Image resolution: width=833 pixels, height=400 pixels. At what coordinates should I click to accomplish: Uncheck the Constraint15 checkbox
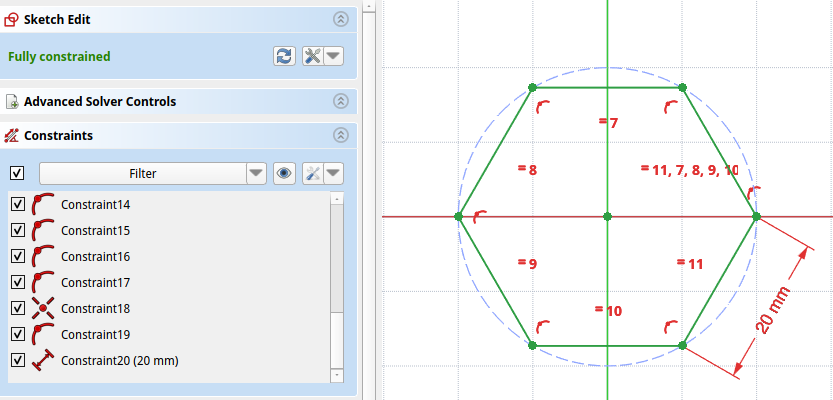click(x=17, y=230)
